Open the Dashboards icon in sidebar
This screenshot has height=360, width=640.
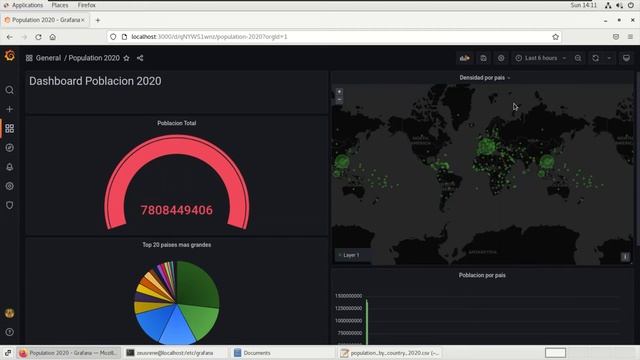[9, 129]
